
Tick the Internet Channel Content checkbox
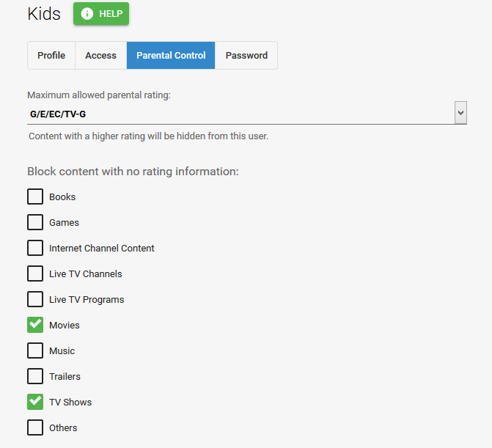pyautogui.click(x=35, y=248)
